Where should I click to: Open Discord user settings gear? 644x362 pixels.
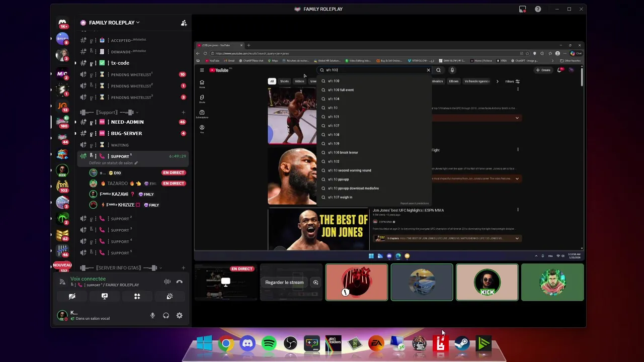point(179,315)
